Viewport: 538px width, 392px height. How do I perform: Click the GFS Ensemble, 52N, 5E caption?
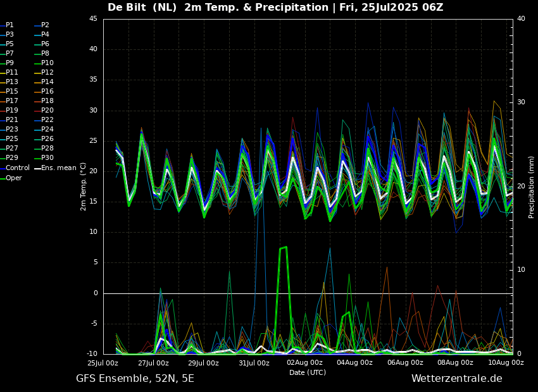click(135, 379)
